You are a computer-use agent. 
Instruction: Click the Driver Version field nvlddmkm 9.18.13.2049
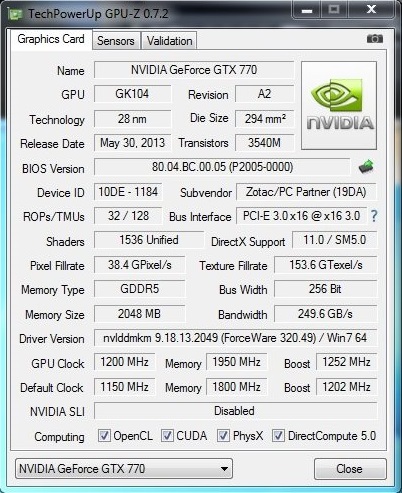[235, 338]
